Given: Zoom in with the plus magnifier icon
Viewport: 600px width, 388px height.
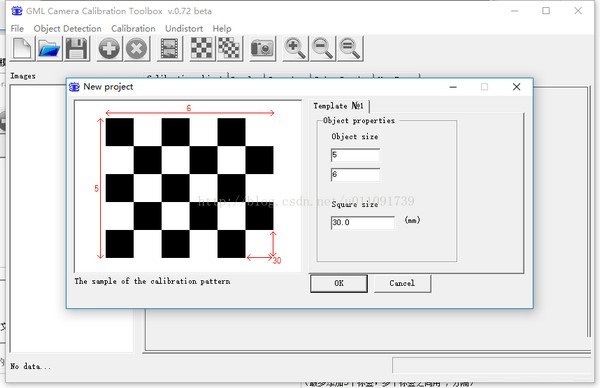Looking at the screenshot, I should [295, 49].
